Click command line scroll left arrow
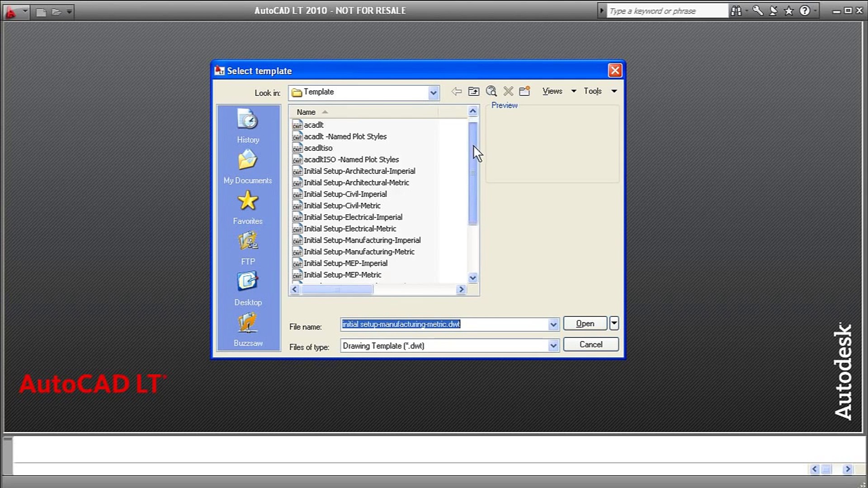The width and height of the screenshot is (868, 488). tap(815, 469)
